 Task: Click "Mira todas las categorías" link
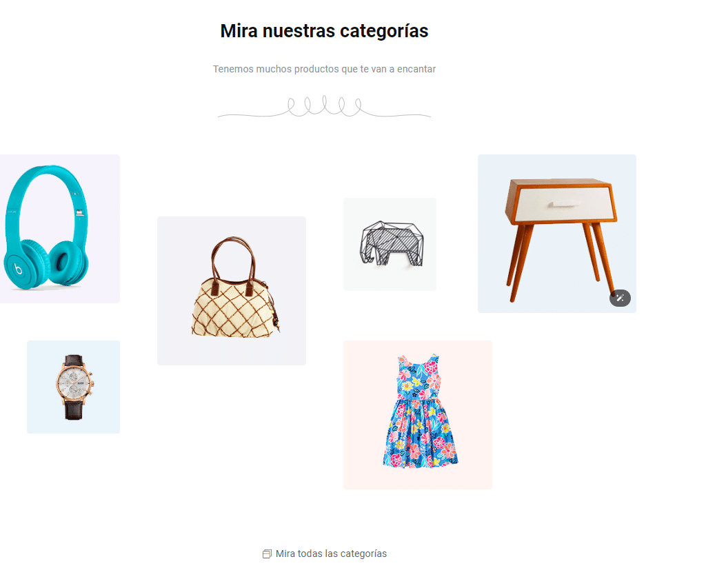pyautogui.click(x=331, y=554)
